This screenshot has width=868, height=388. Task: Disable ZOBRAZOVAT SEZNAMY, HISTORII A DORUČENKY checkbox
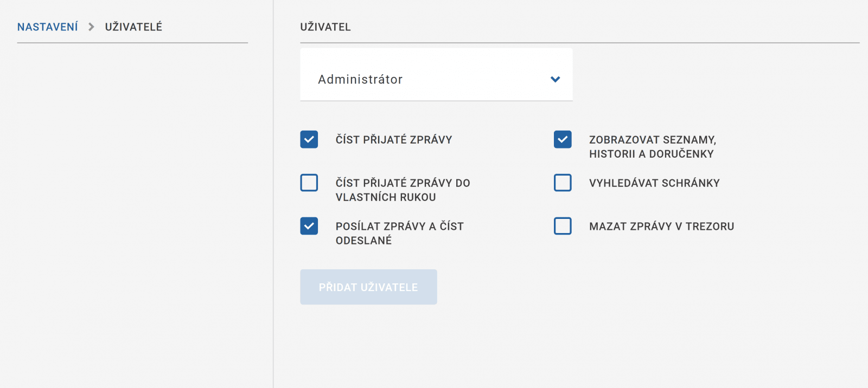click(x=563, y=139)
